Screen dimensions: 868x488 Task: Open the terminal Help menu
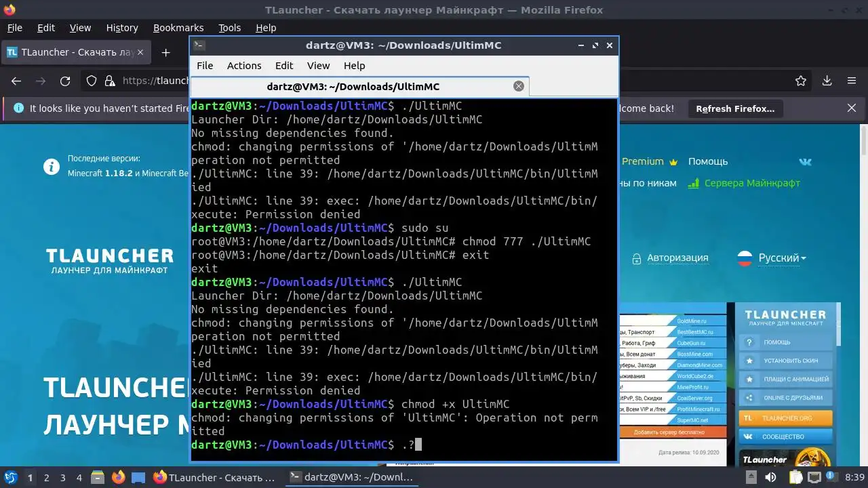pos(354,66)
